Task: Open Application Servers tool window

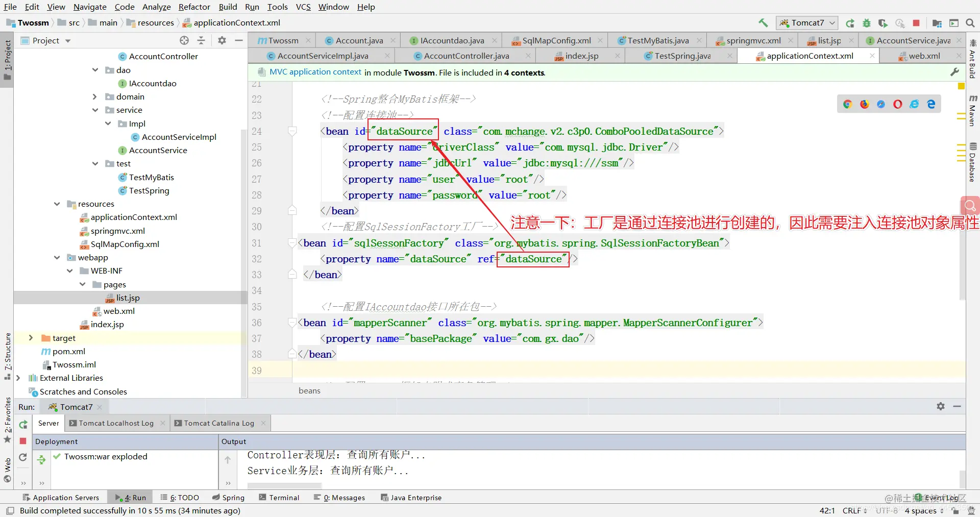Action: click(61, 498)
